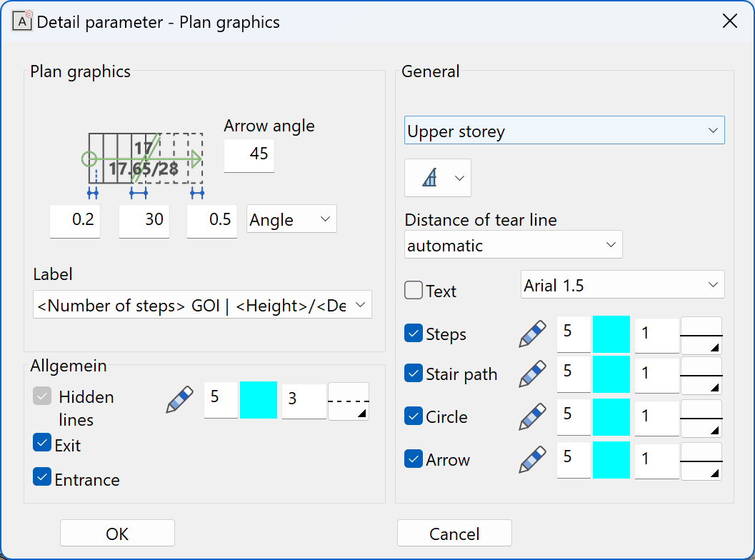Enable the Text checkbox
This screenshot has height=560, width=755.
414,290
